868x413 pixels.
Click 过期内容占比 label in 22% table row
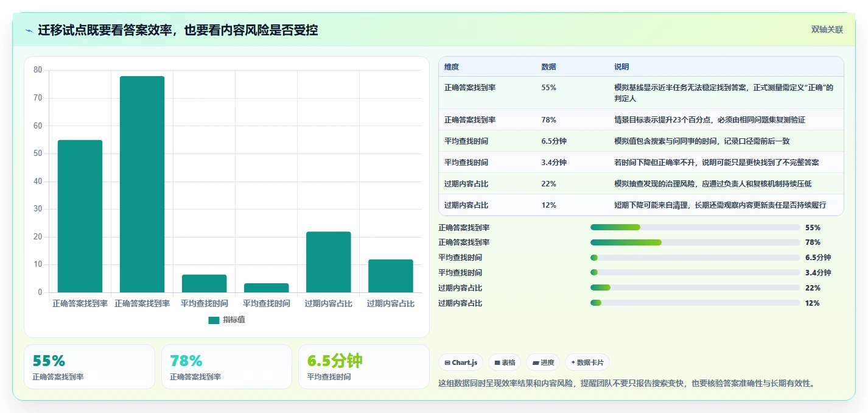click(466, 184)
